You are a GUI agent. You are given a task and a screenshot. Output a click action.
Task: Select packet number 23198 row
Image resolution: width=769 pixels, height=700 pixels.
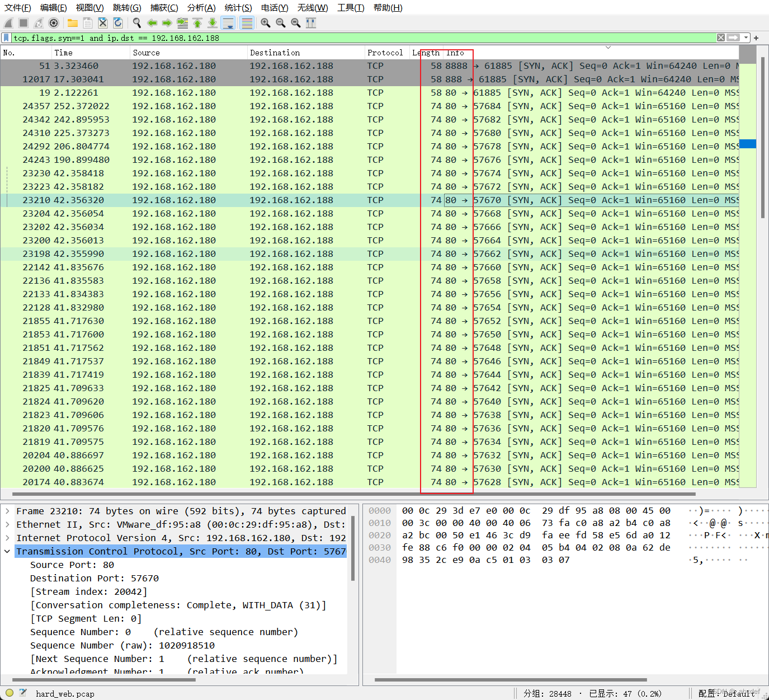pos(370,253)
